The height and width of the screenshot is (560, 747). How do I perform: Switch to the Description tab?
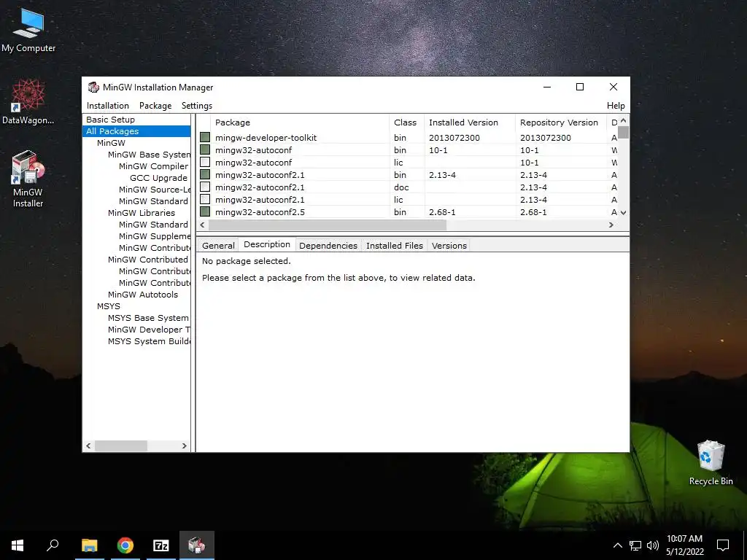click(267, 244)
